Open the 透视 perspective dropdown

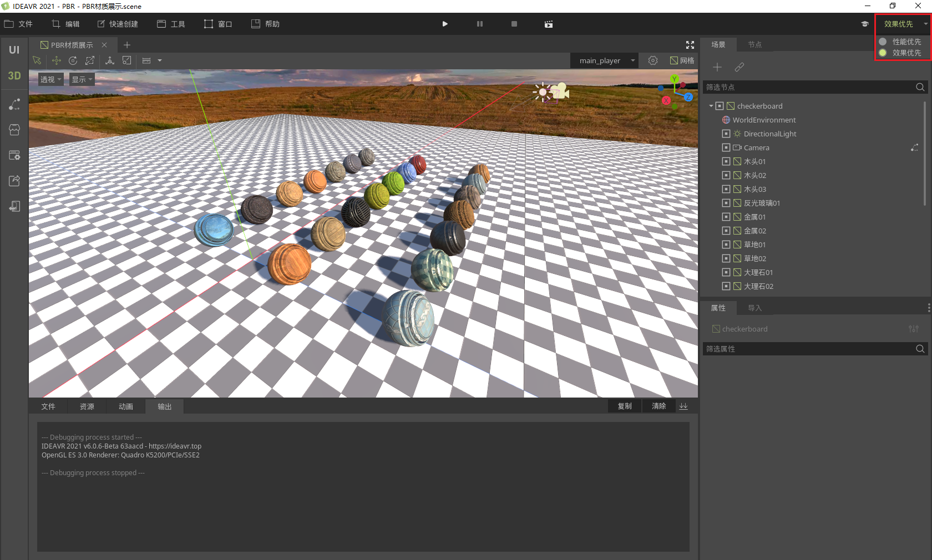(x=50, y=79)
